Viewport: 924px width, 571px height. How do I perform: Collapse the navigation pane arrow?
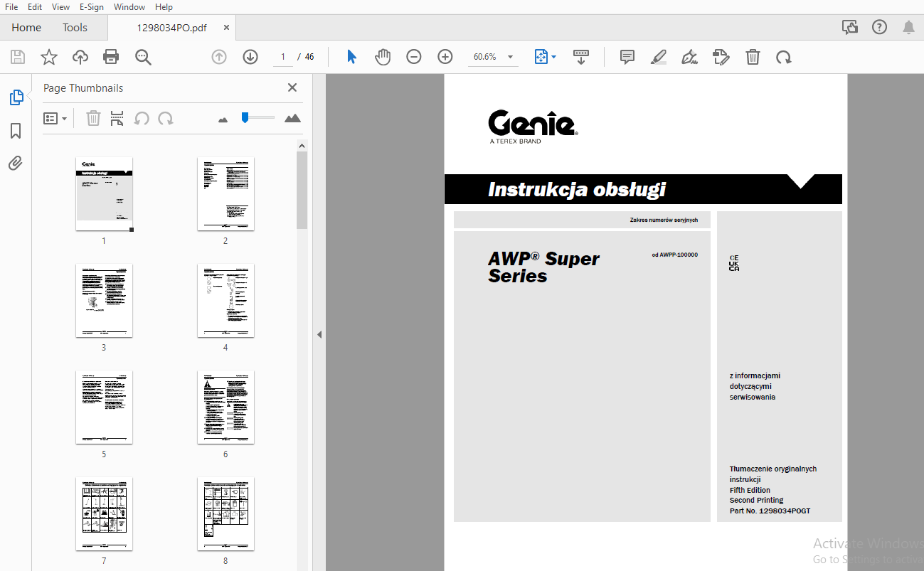coord(319,334)
